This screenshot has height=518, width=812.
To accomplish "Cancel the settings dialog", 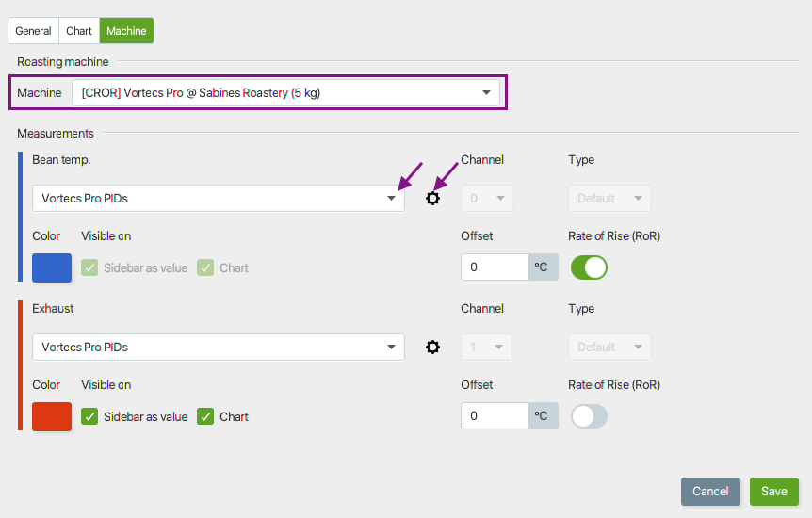I will [710, 491].
